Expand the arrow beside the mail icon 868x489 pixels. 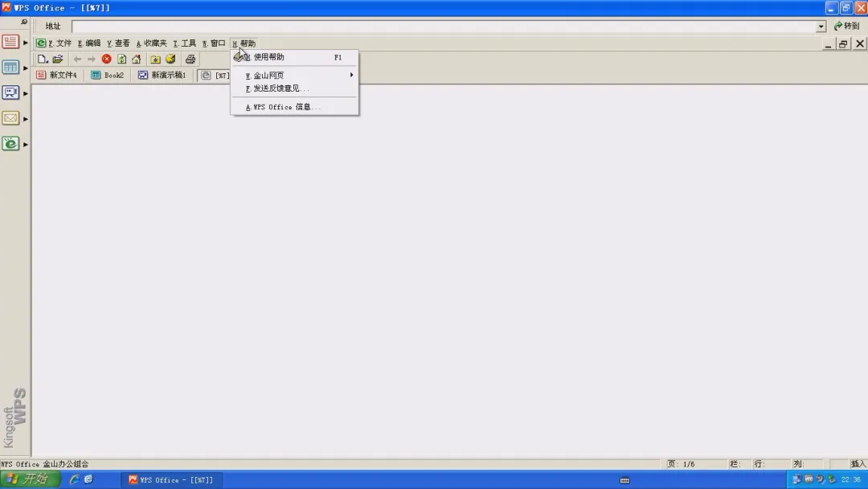tap(26, 119)
